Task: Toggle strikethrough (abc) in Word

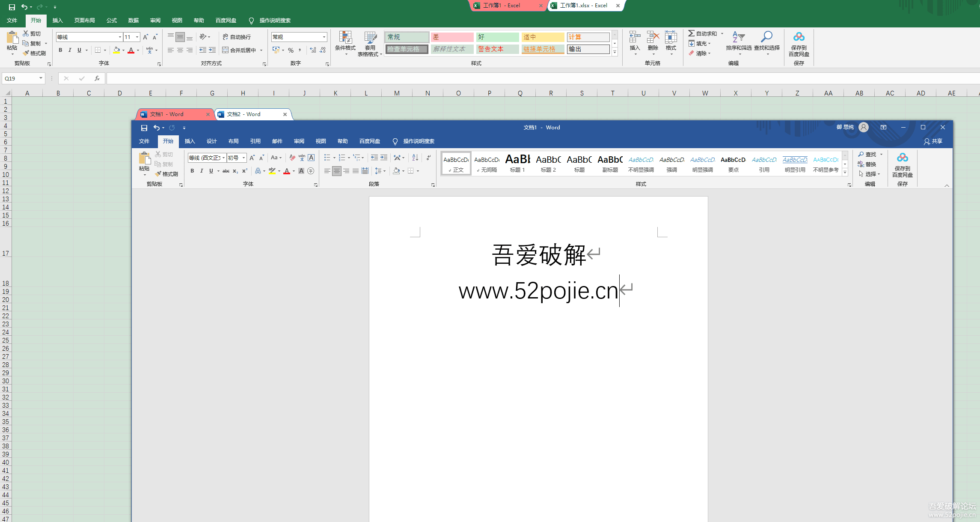Action: point(226,171)
